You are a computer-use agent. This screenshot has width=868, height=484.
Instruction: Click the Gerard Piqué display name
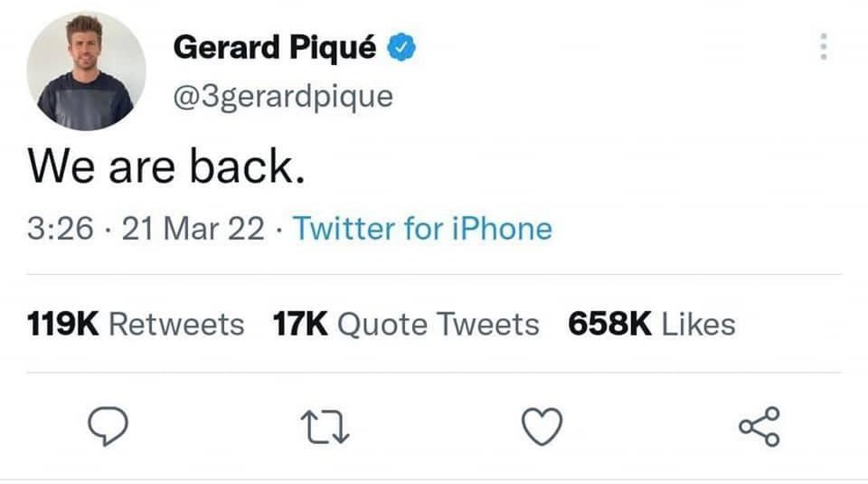(275, 48)
